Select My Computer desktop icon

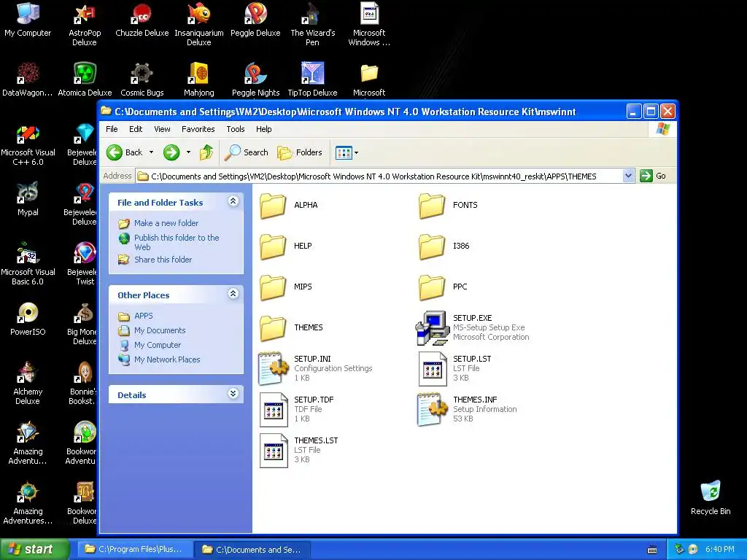tap(28, 20)
